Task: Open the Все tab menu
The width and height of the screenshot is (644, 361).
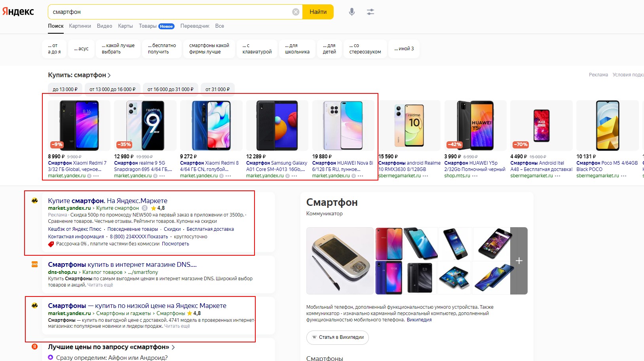Action: point(220,26)
